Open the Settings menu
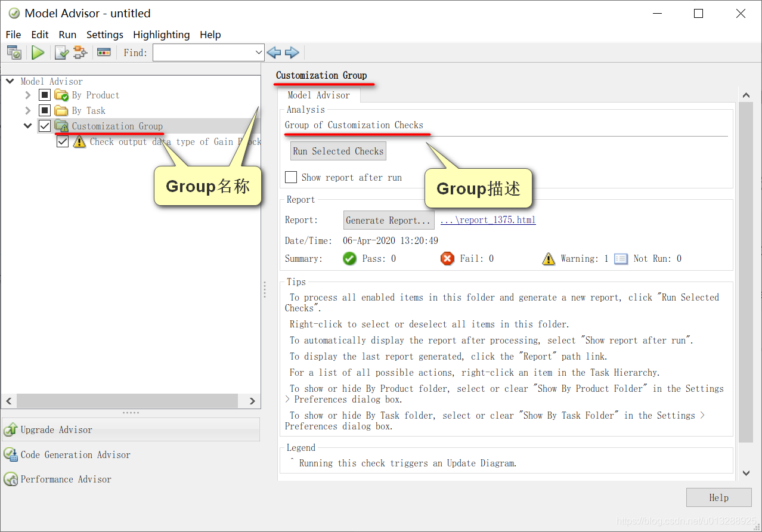 (x=105, y=35)
